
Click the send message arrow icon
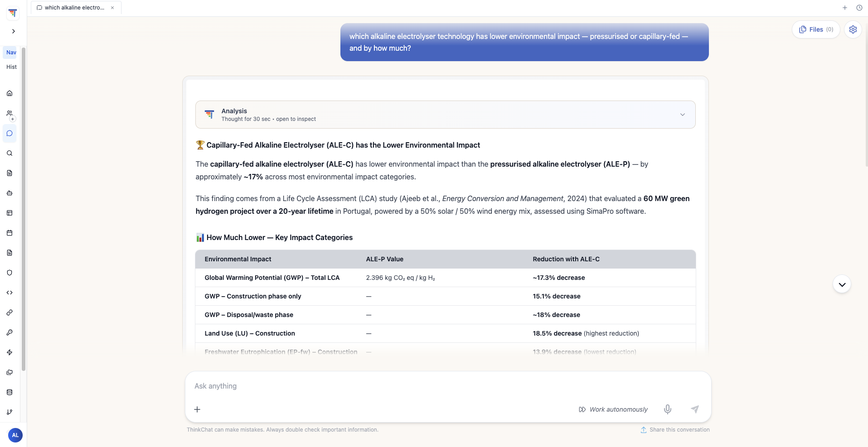(x=694, y=409)
